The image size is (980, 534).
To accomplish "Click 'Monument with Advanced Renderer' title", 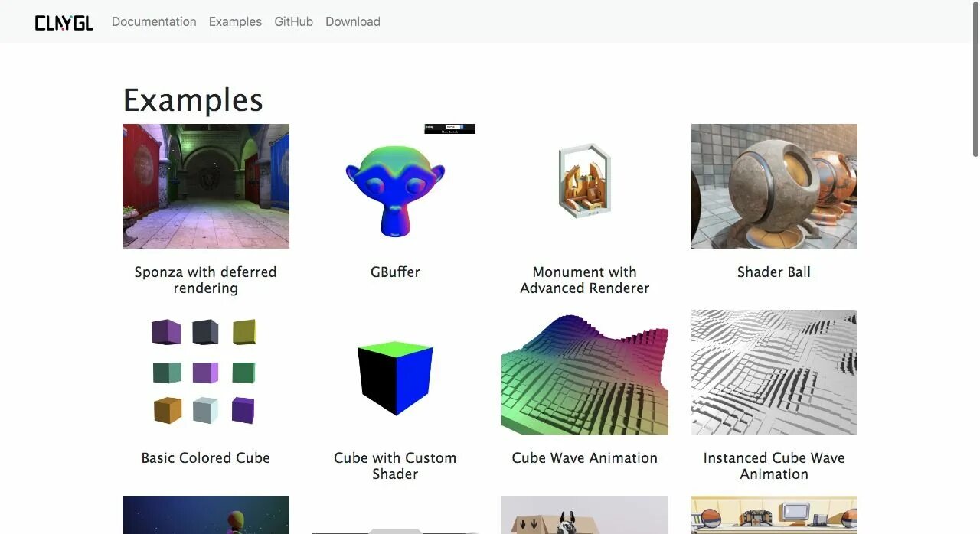I will pos(585,280).
